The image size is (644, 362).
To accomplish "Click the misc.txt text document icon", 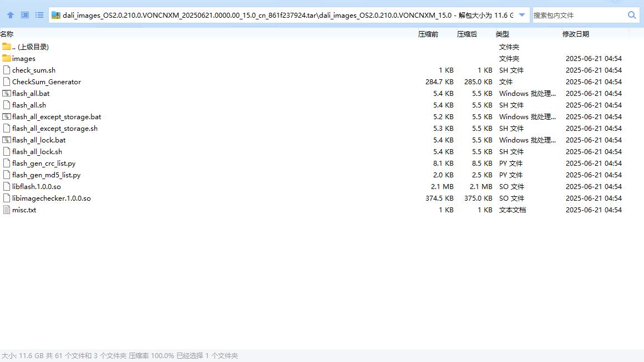I will point(7,210).
